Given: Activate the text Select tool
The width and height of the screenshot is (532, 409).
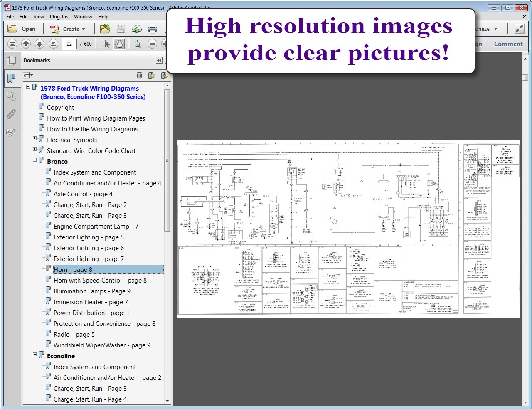Looking at the screenshot, I should [x=106, y=44].
